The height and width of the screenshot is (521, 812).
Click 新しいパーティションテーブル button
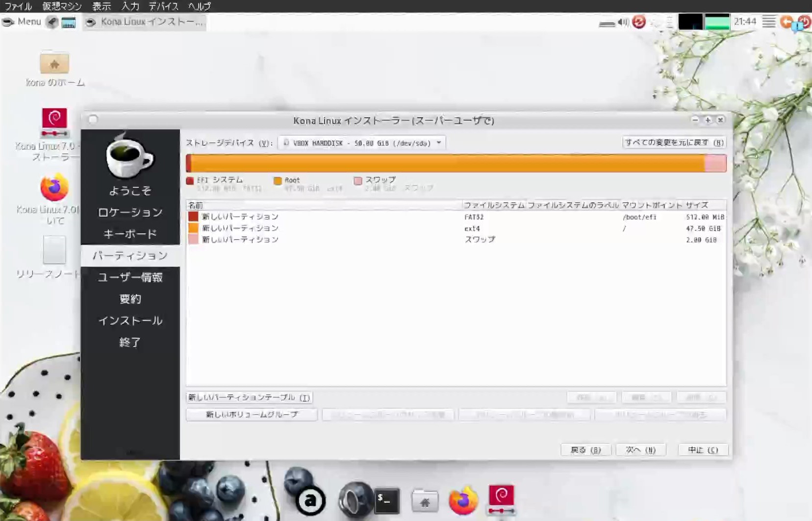click(249, 397)
